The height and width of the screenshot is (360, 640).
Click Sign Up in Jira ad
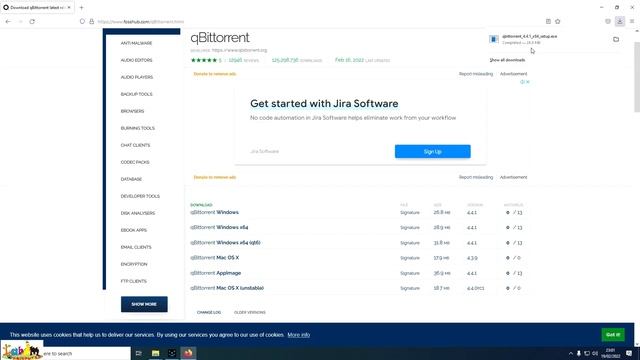click(433, 151)
